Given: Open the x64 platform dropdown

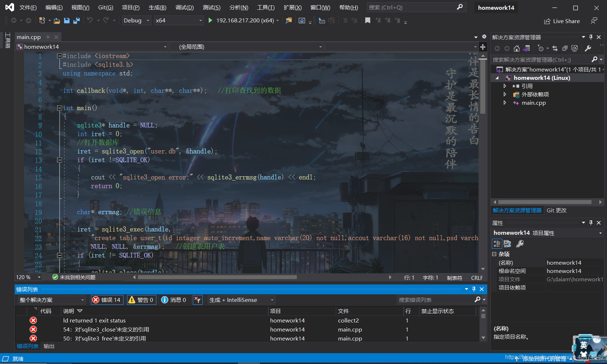Looking at the screenshot, I should pos(179,21).
